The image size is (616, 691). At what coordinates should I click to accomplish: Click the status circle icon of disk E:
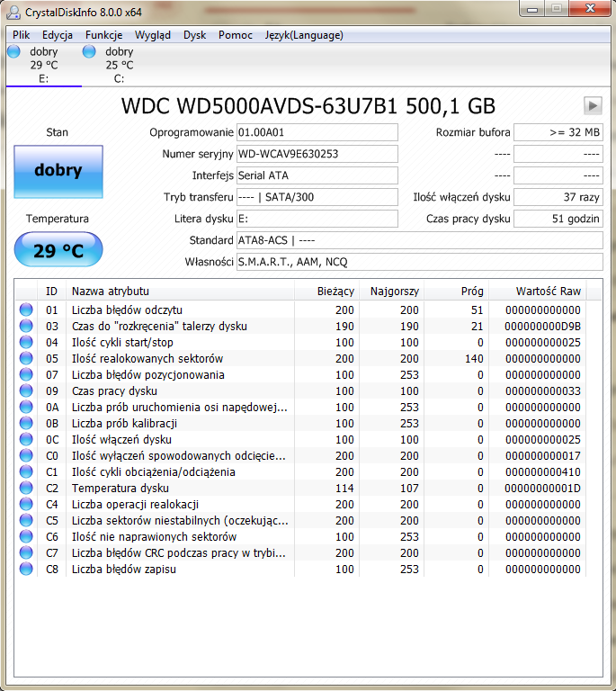13,51
